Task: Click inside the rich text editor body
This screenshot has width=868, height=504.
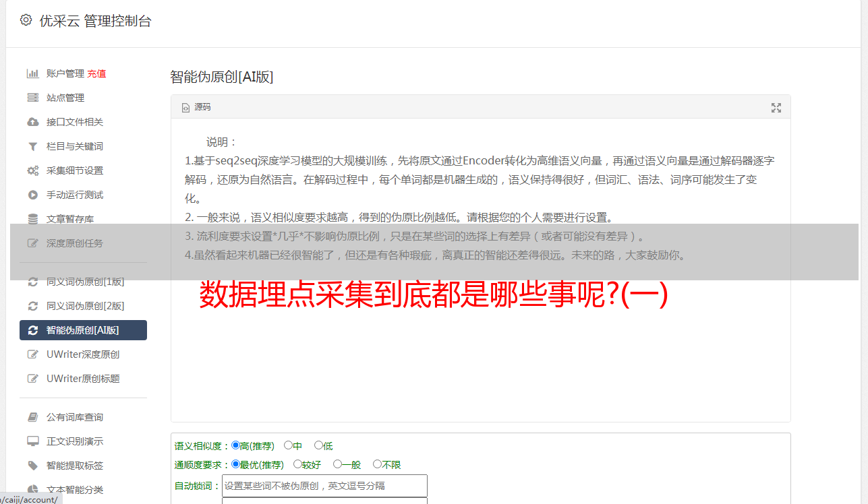Action: pyautogui.click(x=480, y=270)
